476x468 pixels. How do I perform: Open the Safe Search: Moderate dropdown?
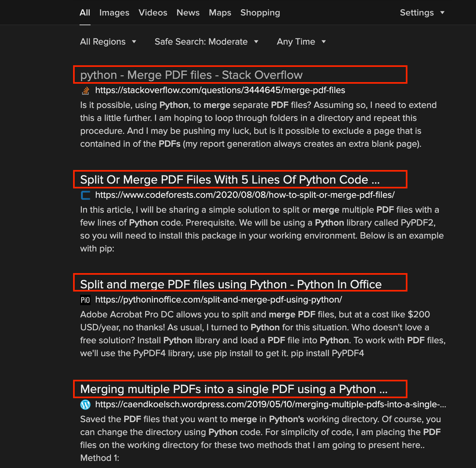coord(207,42)
